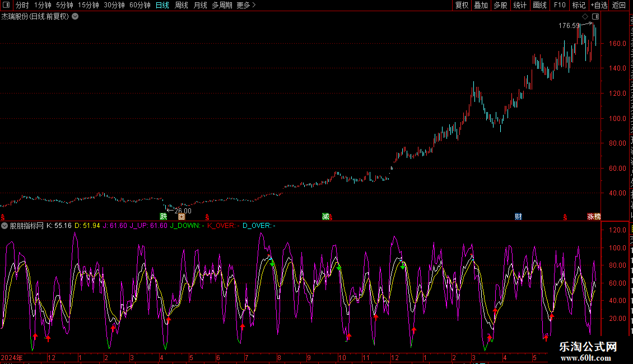Click the orange 回 marker icon
This screenshot has height=364, width=633.
181,217
